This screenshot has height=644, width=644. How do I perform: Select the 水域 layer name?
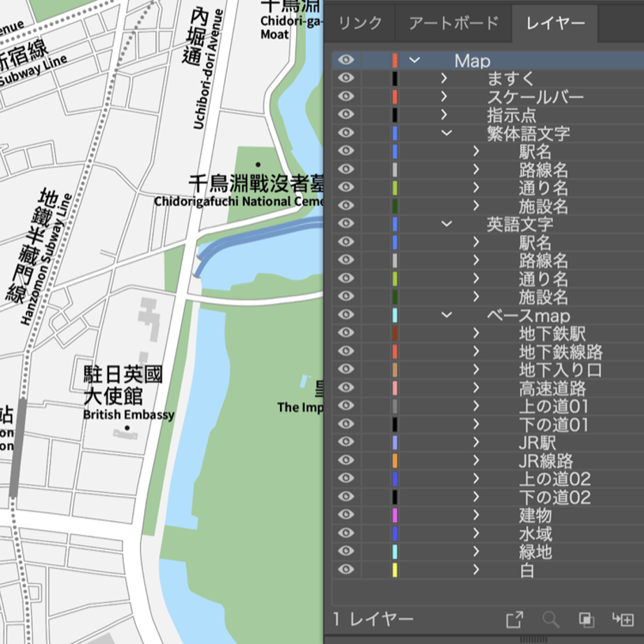pyautogui.click(x=535, y=533)
